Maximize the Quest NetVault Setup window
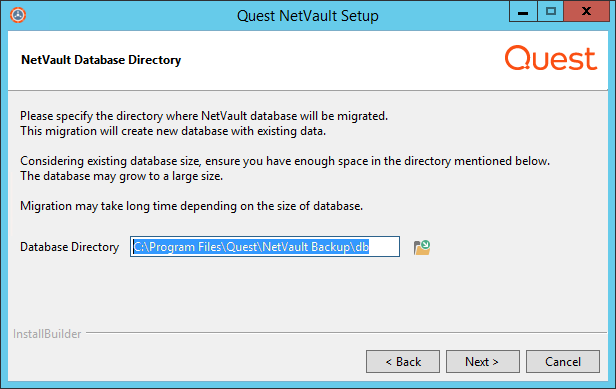Image resolution: width=616 pixels, height=389 pixels. coord(550,12)
